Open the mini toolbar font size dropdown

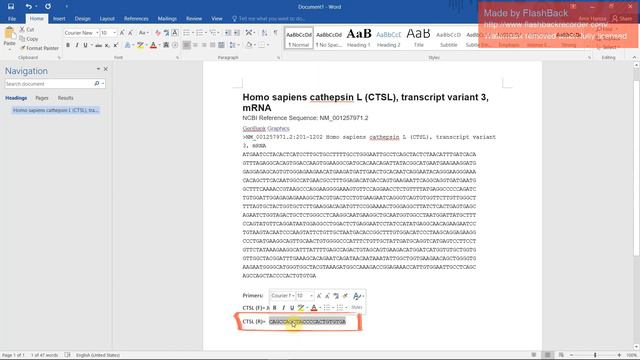pos(311,296)
